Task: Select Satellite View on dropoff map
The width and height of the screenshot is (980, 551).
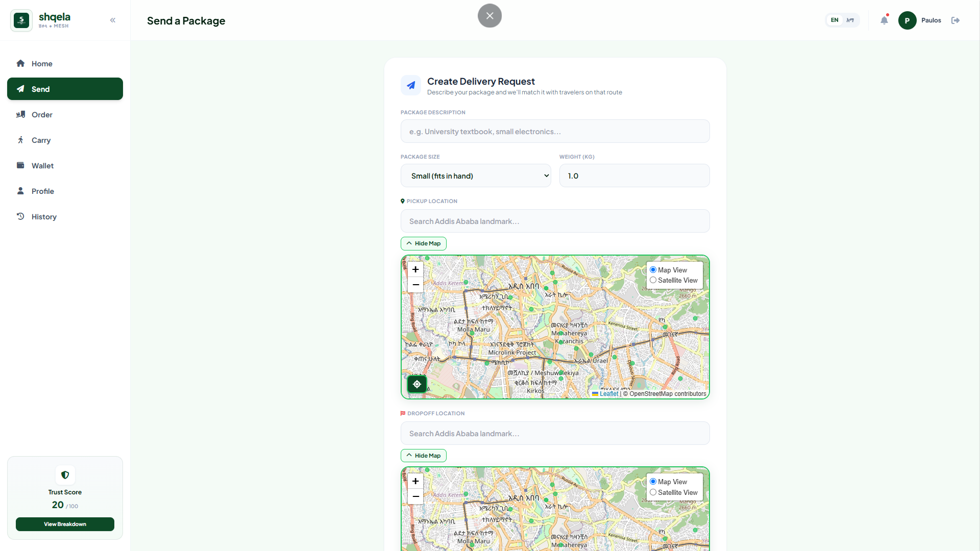Action: click(653, 492)
